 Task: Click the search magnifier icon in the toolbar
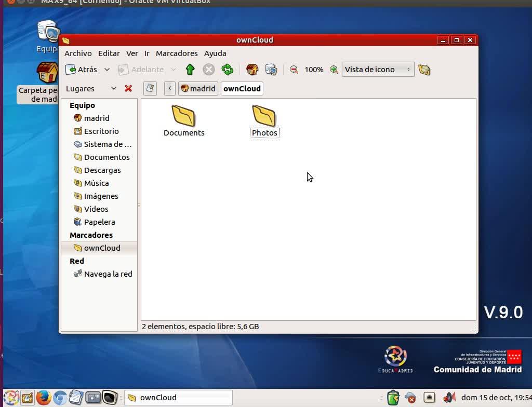point(424,70)
